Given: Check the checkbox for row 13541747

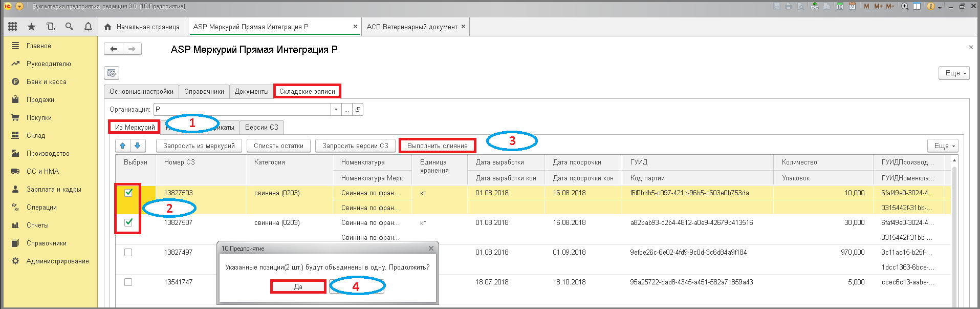Looking at the screenshot, I should coord(128,282).
